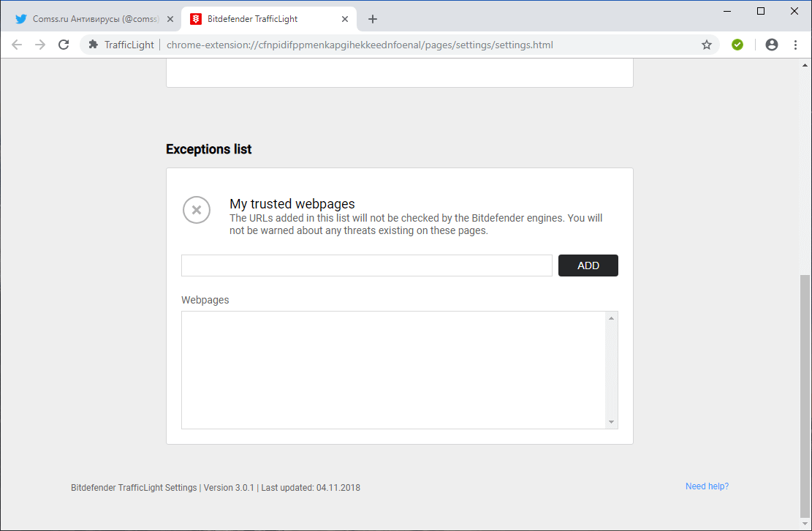Screen dimensions: 812x531
Task: Bookmark this page with the star icon
Action: [706, 45]
